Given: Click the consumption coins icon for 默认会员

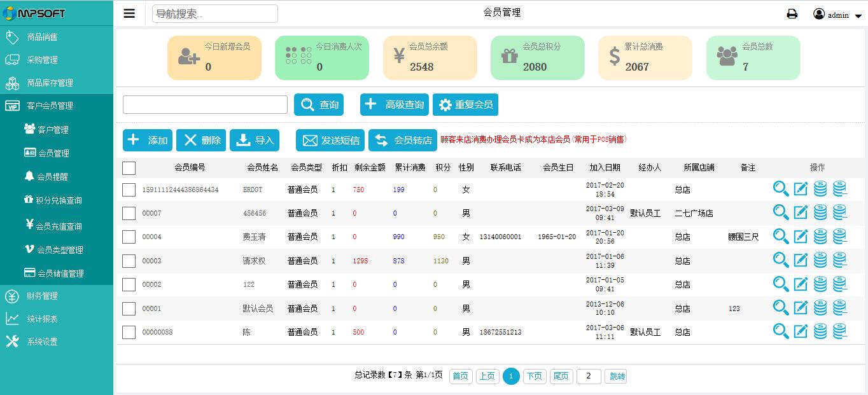Looking at the screenshot, I should point(839,308).
